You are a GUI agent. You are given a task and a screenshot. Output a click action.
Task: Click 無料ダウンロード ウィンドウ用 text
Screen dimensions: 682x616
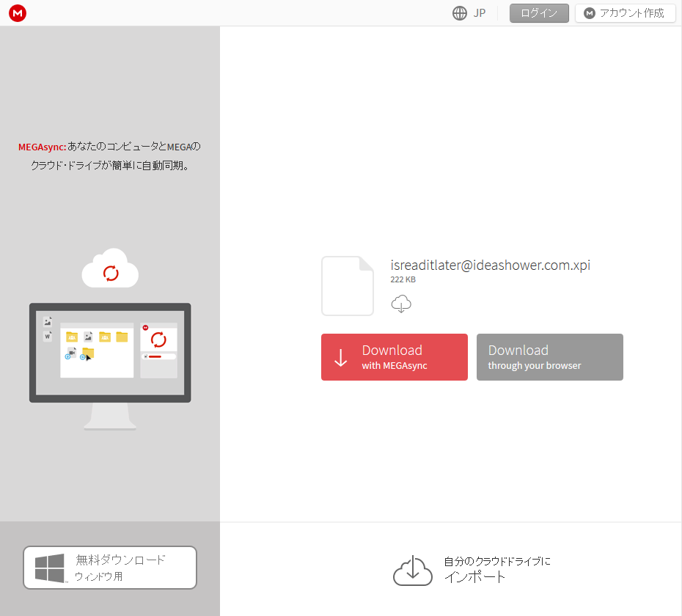pyautogui.click(x=120, y=568)
